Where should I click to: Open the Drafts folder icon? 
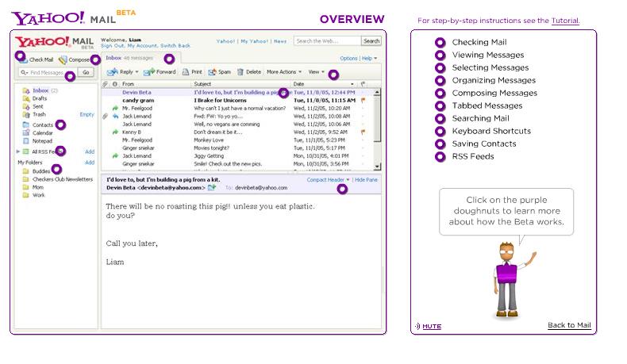point(26,98)
